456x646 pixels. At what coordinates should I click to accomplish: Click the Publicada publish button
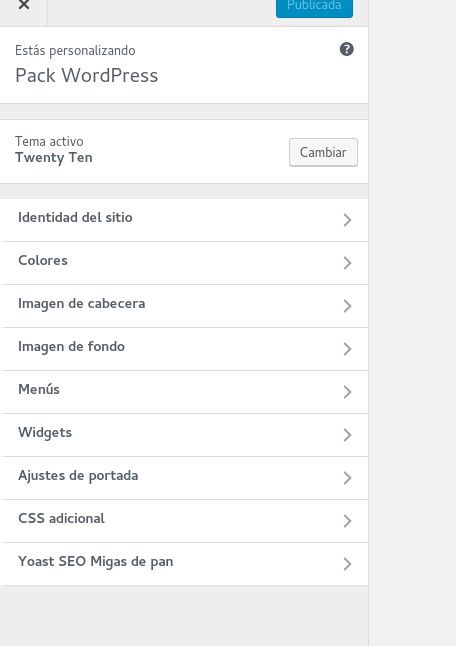(314, 7)
